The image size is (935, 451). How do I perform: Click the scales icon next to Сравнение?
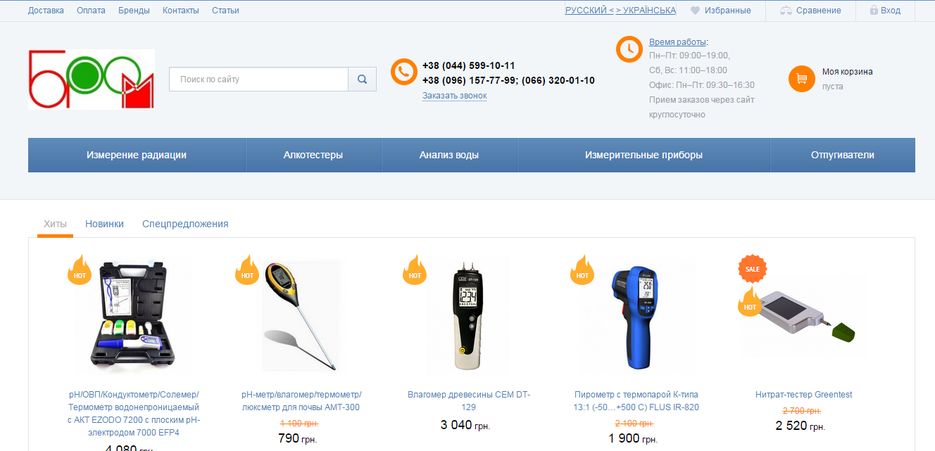pos(786,10)
